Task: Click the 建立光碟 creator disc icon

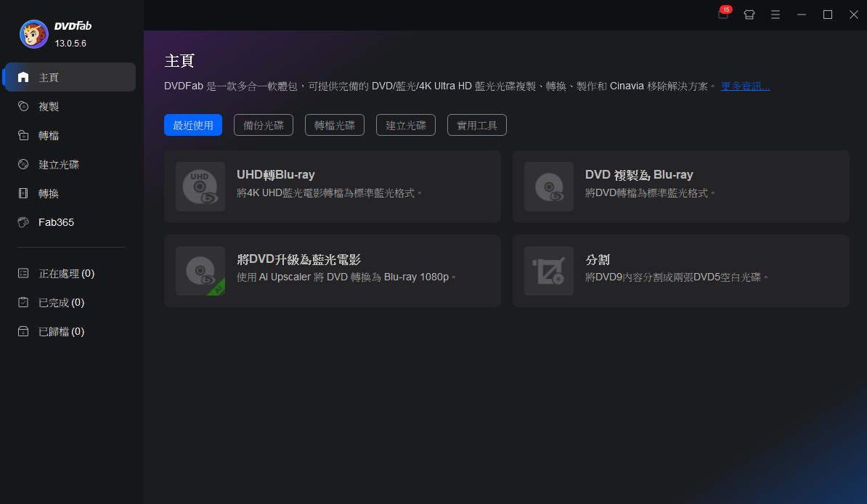Action: coord(23,164)
